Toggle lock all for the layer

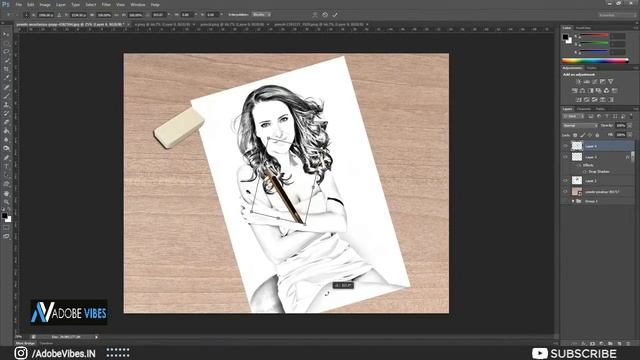(597, 135)
